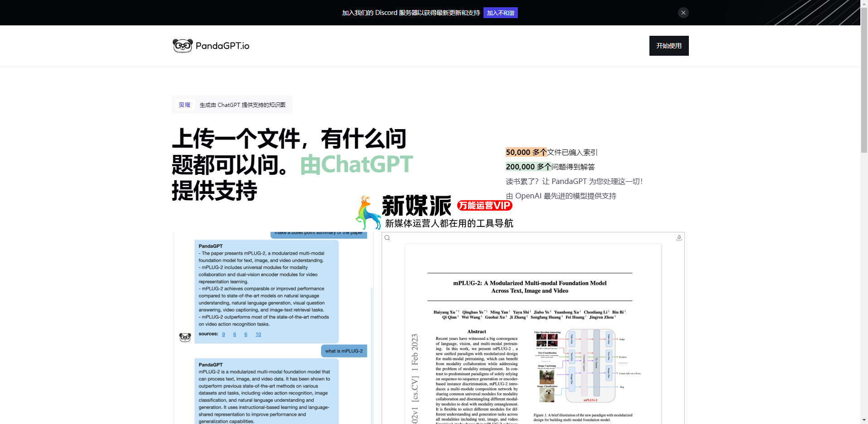This screenshot has width=868, height=424.
Task: Open source link 9 in the chat answer
Action: tap(224, 334)
